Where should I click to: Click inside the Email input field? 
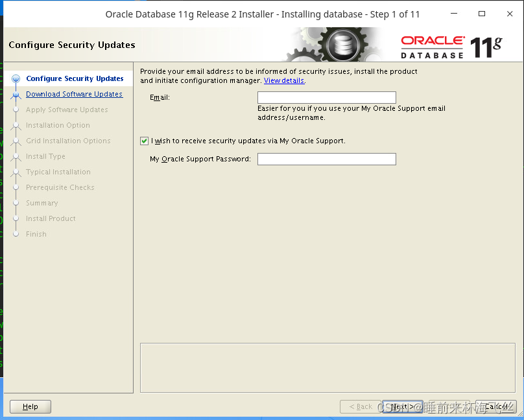(x=326, y=97)
